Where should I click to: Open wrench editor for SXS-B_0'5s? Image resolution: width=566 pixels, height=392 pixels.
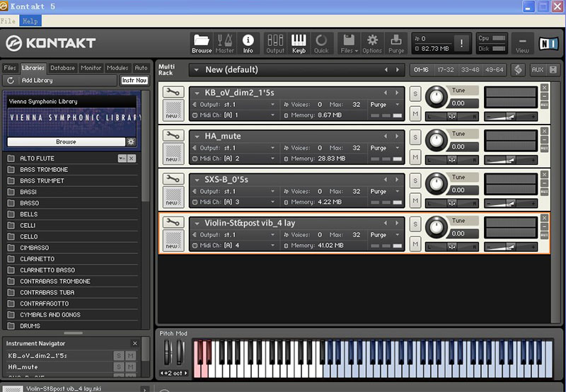coord(173,179)
